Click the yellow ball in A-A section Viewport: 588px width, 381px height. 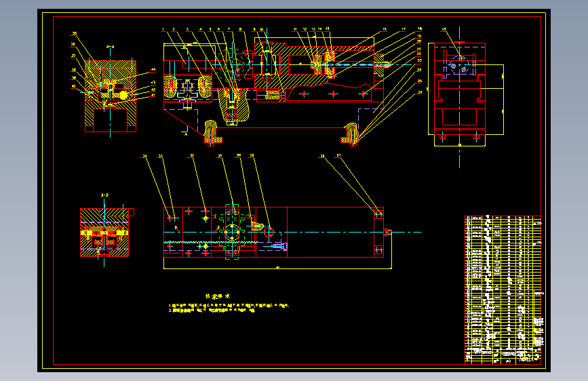123,96
